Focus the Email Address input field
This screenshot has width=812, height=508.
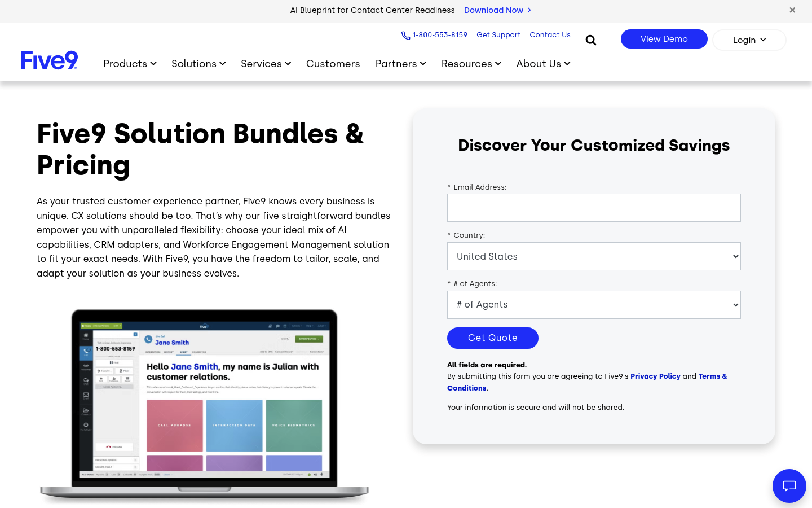(594, 208)
